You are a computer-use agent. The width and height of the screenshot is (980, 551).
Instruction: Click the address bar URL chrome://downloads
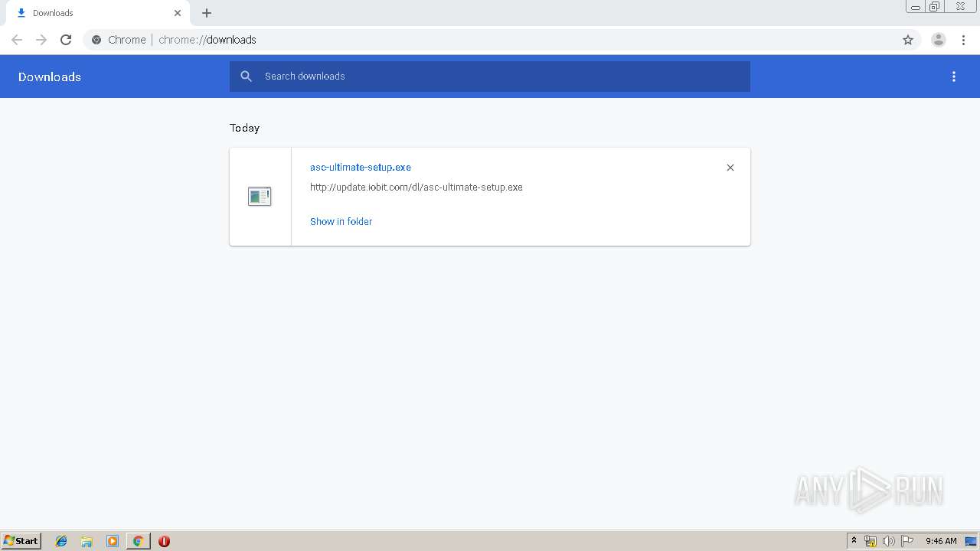pyautogui.click(x=207, y=40)
